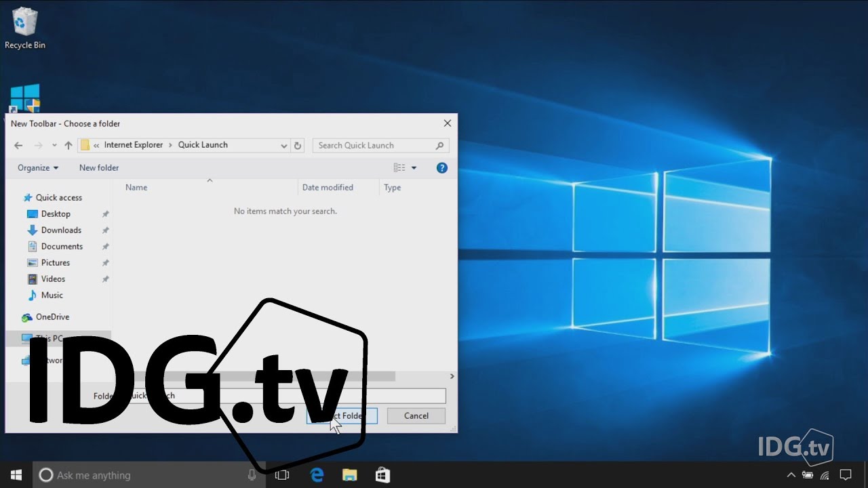Show hidden system tray icons
Viewport: 868px width, 488px height.
pos(791,475)
